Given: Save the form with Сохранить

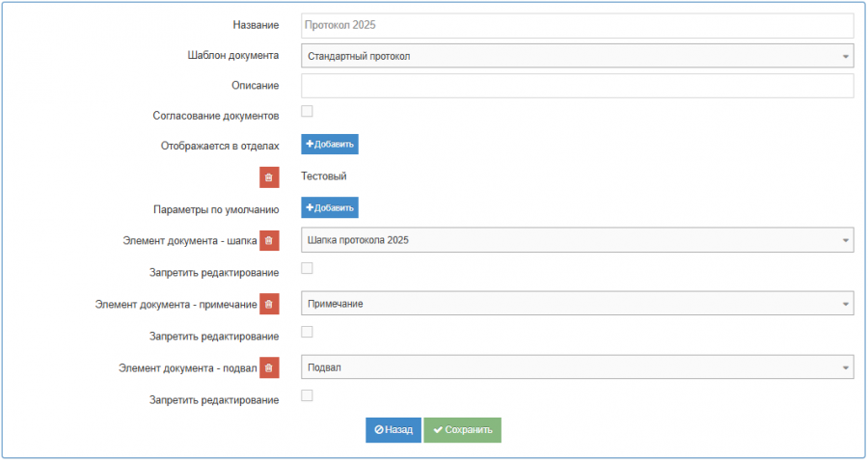Looking at the screenshot, I should pos(462,430).
